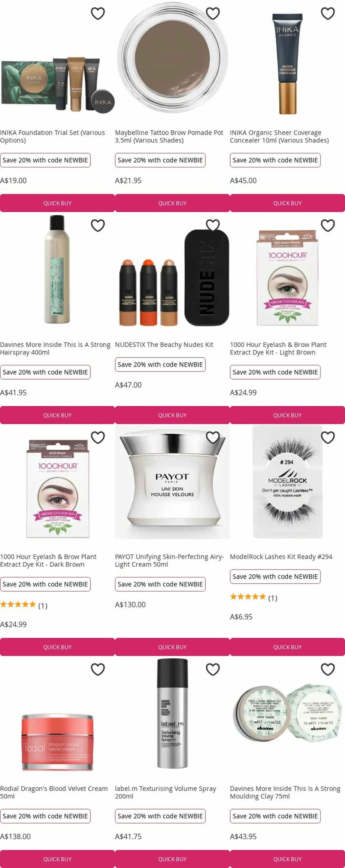Favourite the Maybelline Tattoo Brow Pomade Pot
The width and height of the screenshot is (345, 868).
click(213, 14)
